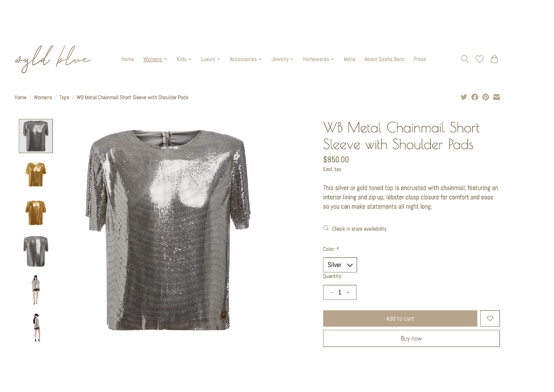The height and width of the screenshot is (392, 554).
Task: Expand the Womens menu
Action: 155,59
